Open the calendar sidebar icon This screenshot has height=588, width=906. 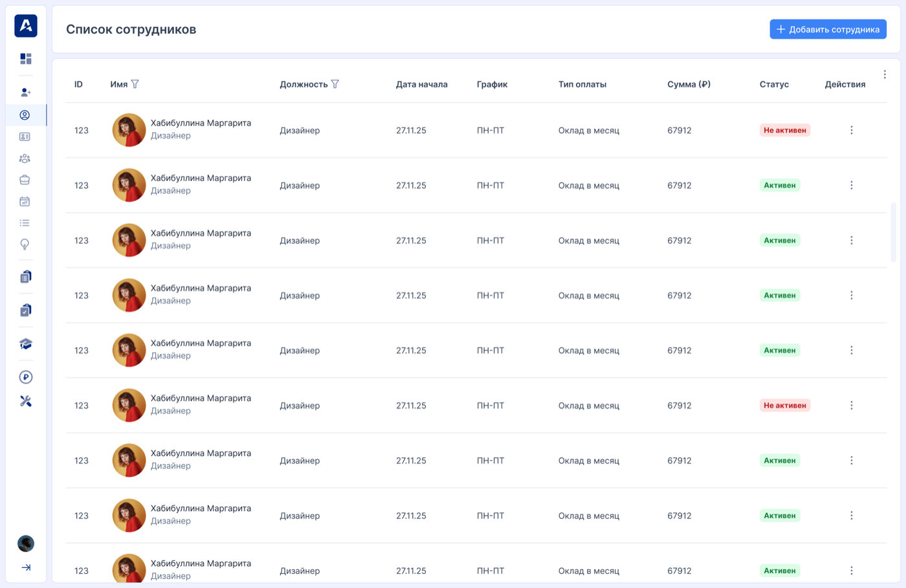25,202
